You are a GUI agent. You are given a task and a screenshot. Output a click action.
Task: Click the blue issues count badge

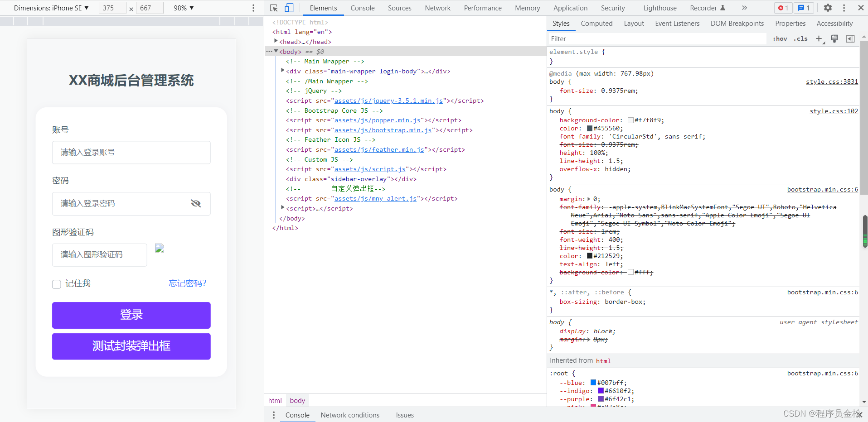[x=804, y=8]
